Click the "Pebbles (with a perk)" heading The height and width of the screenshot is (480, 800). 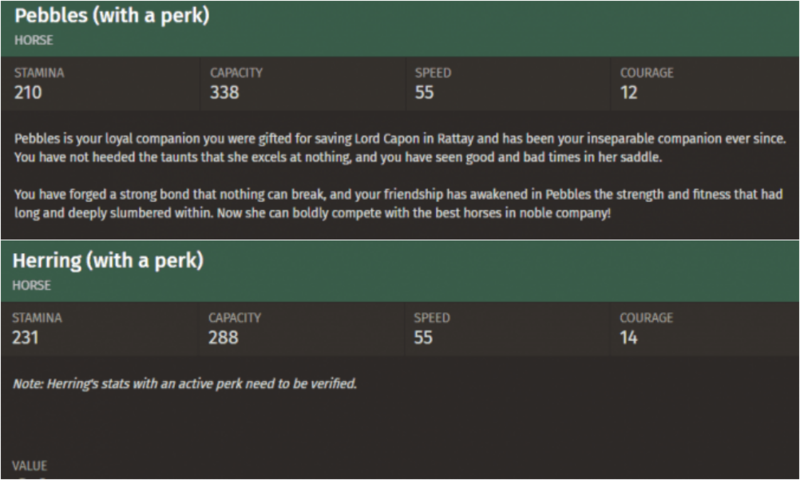click(112, 17)
